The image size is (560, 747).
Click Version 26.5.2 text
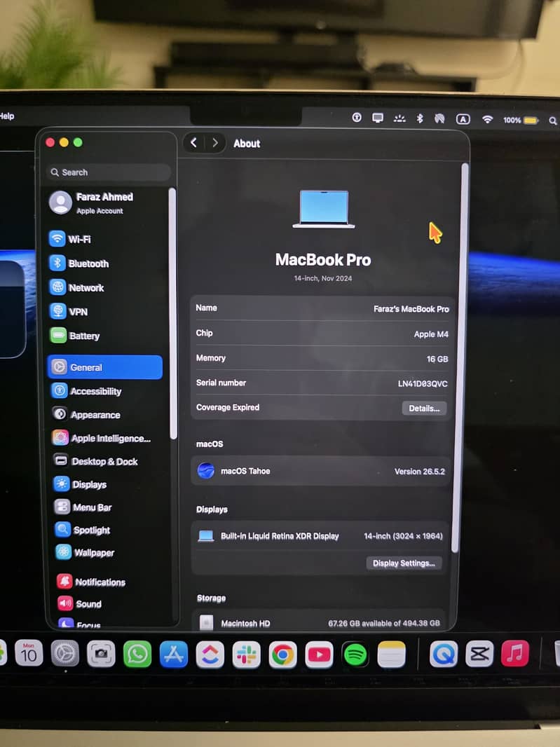pos(419,471)
